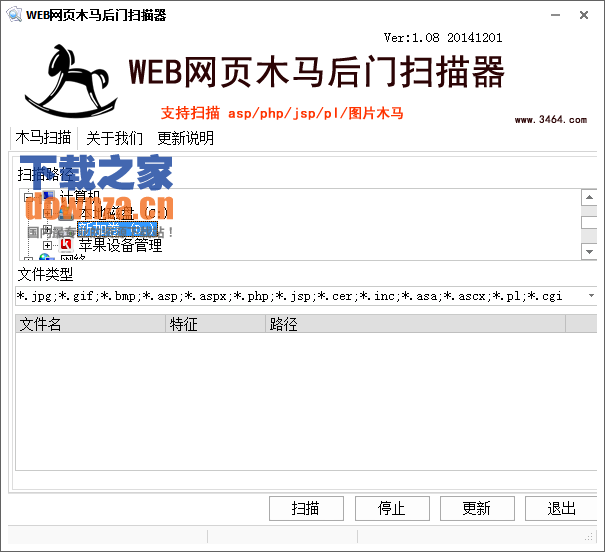The image size is (605, 552).
Task: Click the 退出 button
Action: tap(562, 508)
